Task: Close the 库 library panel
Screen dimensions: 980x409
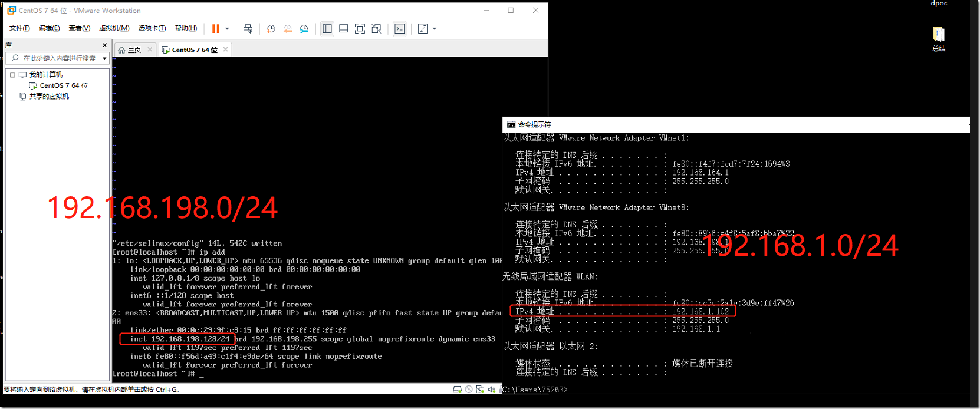Action: tap(104, 45)
